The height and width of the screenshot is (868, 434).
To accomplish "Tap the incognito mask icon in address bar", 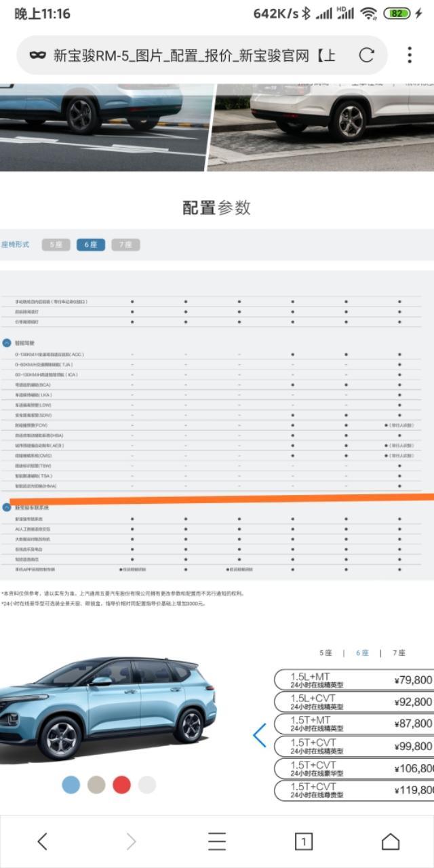I will click(37, 55).
